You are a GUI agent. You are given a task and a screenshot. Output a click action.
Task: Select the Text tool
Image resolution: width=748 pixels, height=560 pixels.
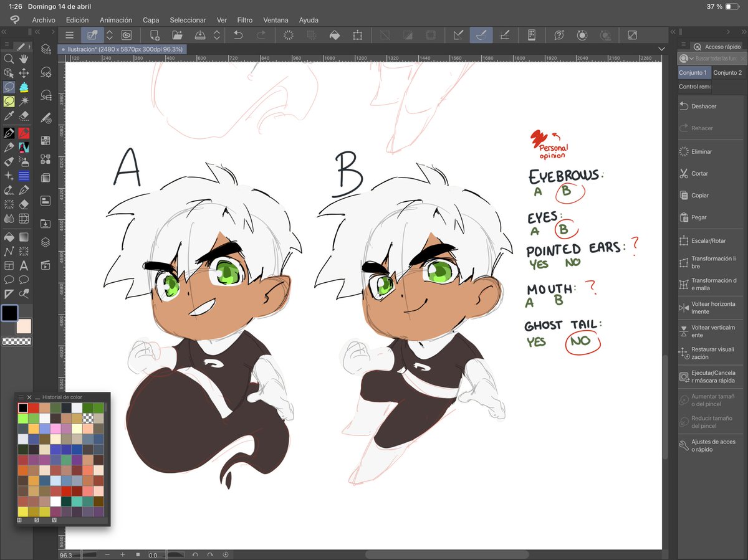click(x=24, y=266)
